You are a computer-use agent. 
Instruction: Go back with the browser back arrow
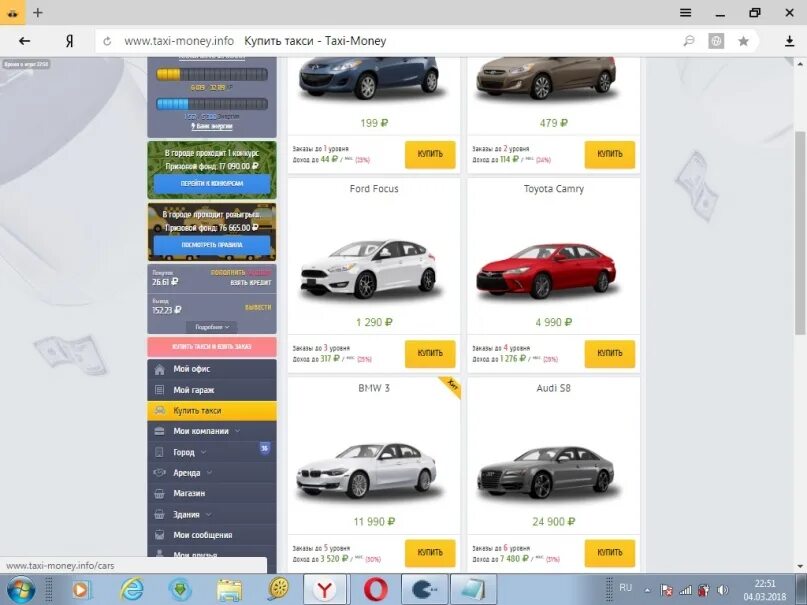tap(24, 41)
